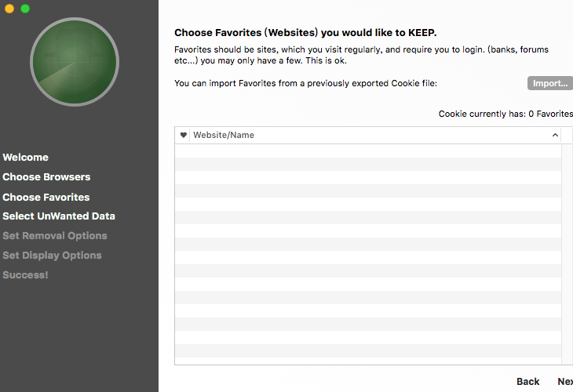Click the green radar Cookie app logo
Image resolution: width=573 pixels, height=392 pixels.
[x=75, y=62]
